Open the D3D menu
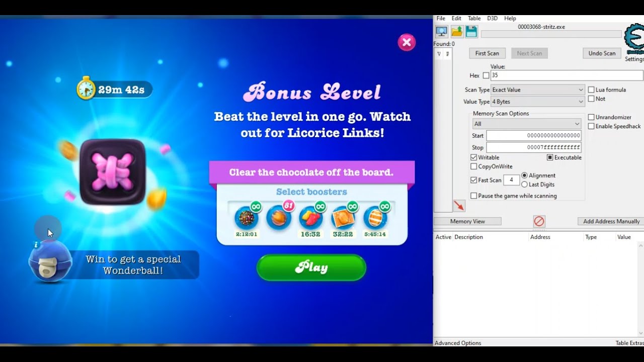Viewport: 644px width, 362px height. tap(492, 18)
